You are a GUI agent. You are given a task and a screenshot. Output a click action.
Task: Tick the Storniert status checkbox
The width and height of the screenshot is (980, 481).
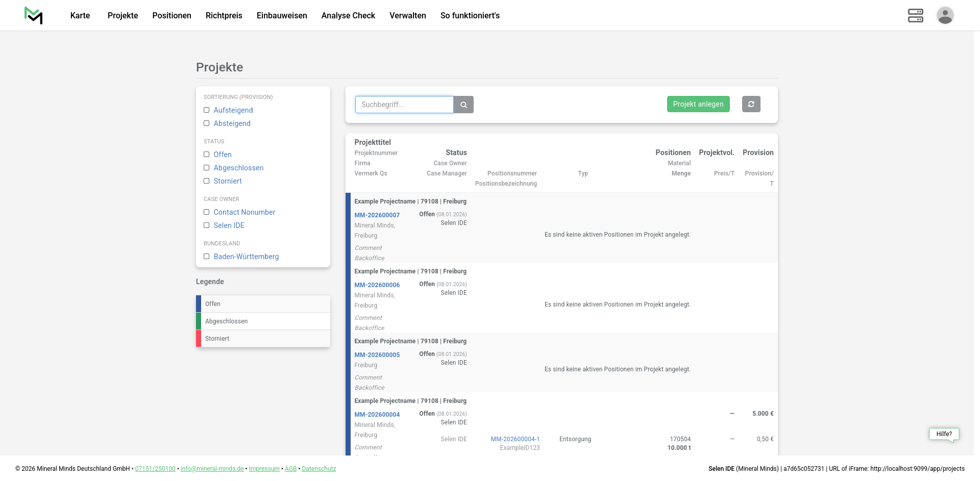pyautogui.click(x=207, y=181)
